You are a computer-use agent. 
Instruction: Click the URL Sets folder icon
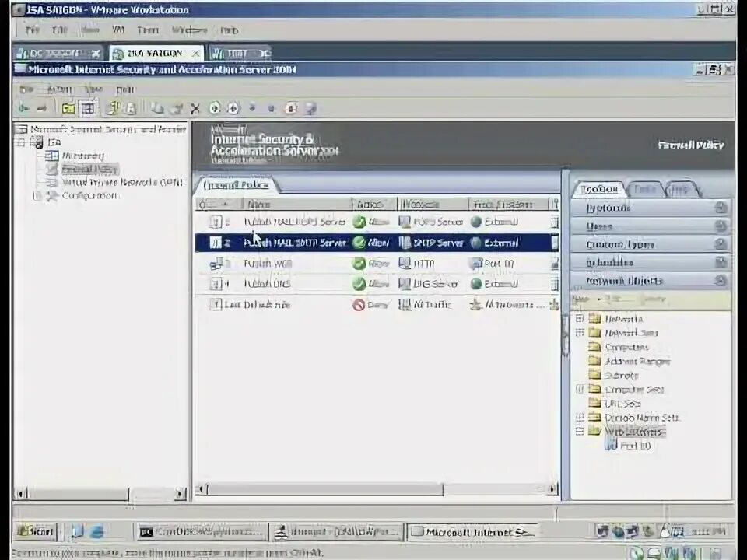click(594, 403)
